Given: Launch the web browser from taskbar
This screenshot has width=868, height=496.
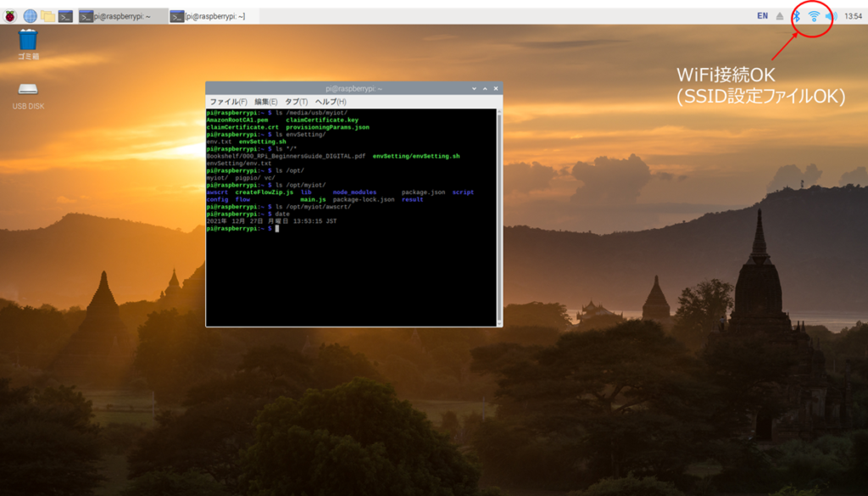Looking at the screenshot, I should pos(30,15).
